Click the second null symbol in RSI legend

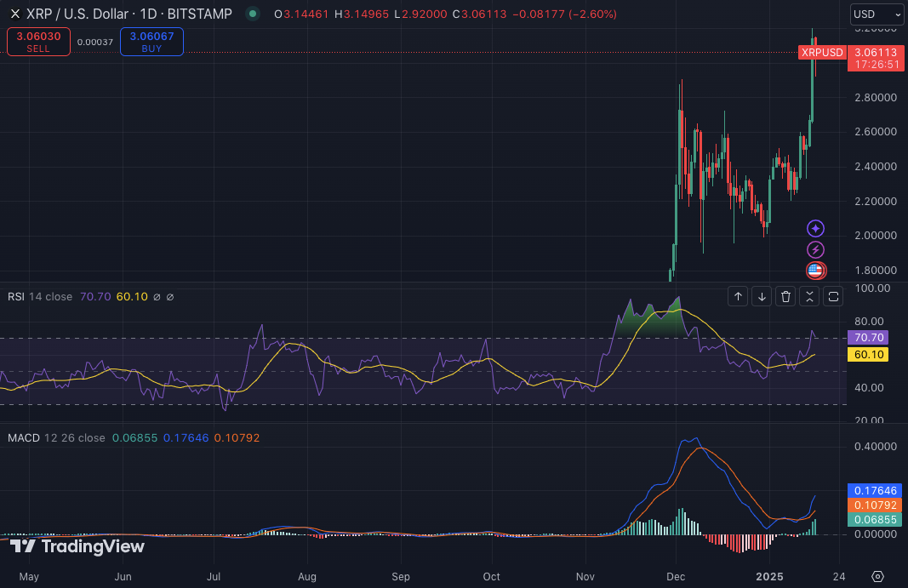tap(170, 297)
